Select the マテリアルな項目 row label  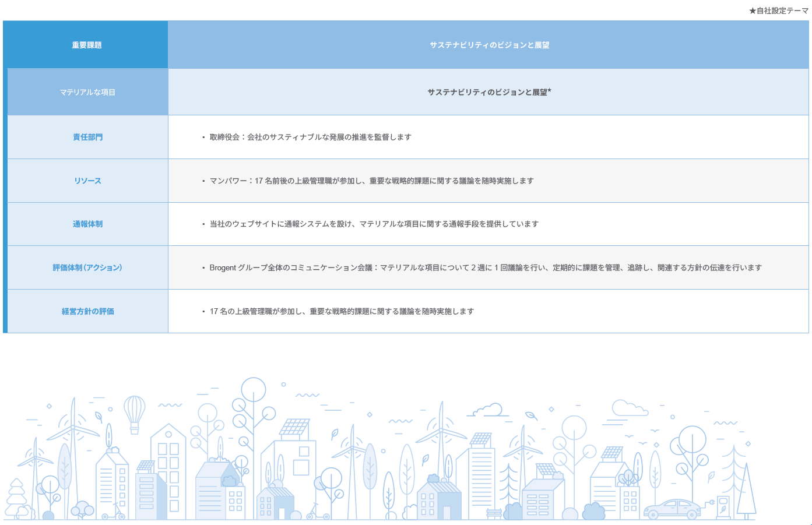(87, 92)
